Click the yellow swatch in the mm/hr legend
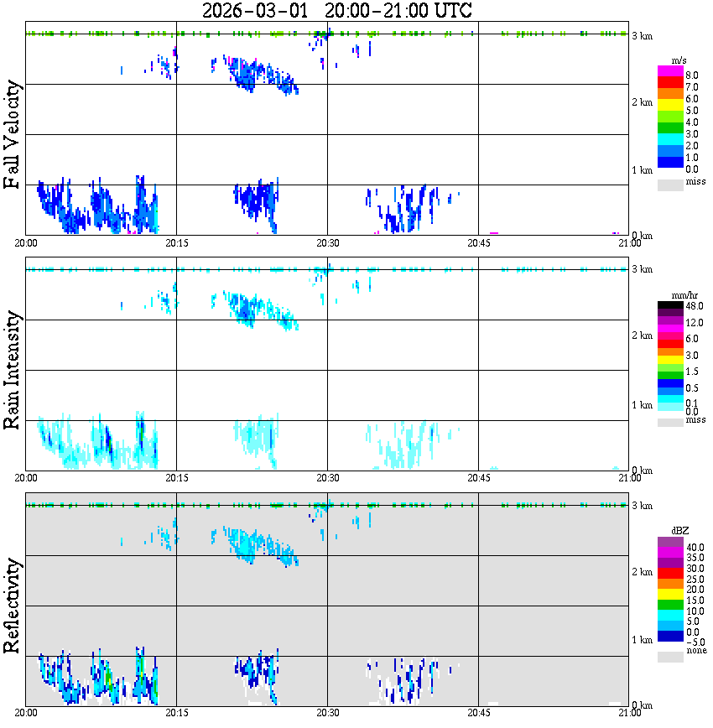Screen dimensions: 713x728 coord(670,360)
